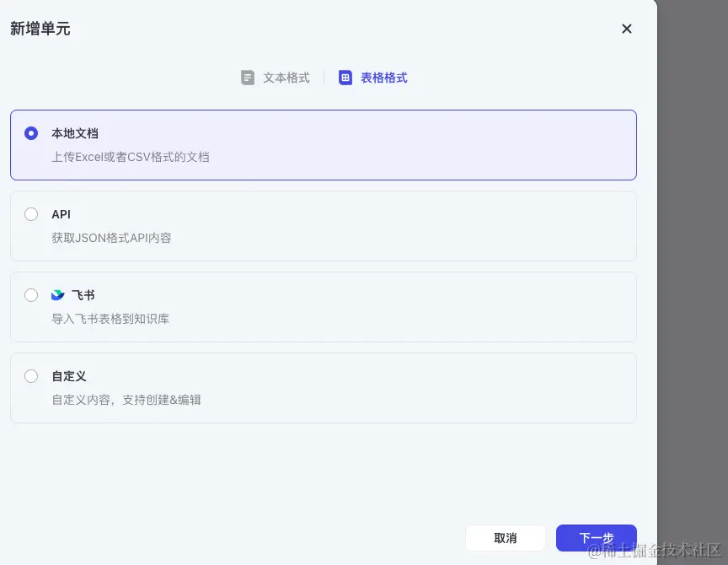Close the 新增单元 dialog
The height and width of the screenshot is (565, 728).
626,29
